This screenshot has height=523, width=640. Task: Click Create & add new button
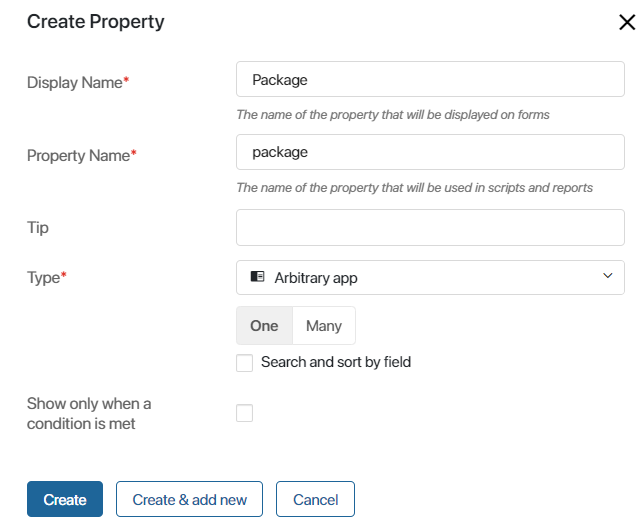pyautogui.click(x=189, y=499)
